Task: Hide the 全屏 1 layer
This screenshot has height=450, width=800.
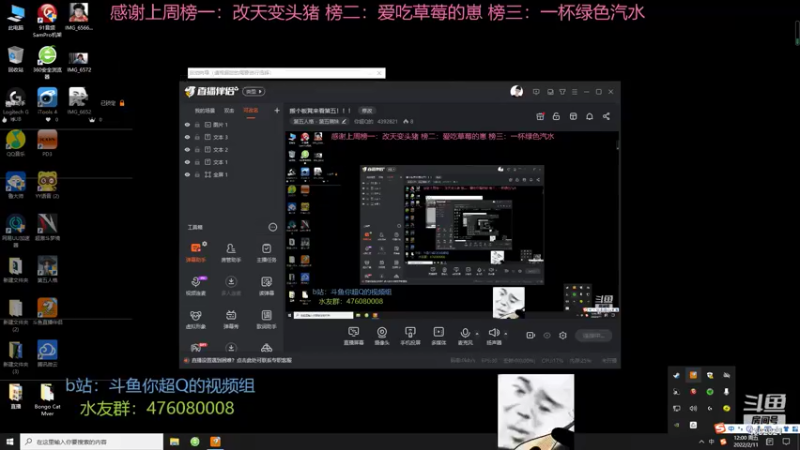Action: click(x=187, y=174)
